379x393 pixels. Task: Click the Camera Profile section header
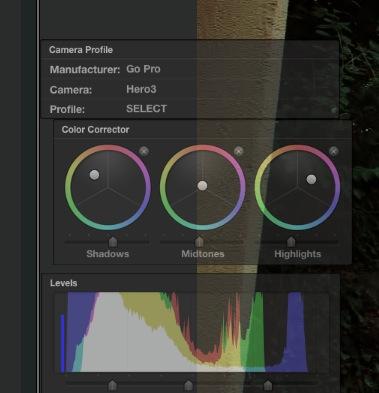[x=81, y=50]
